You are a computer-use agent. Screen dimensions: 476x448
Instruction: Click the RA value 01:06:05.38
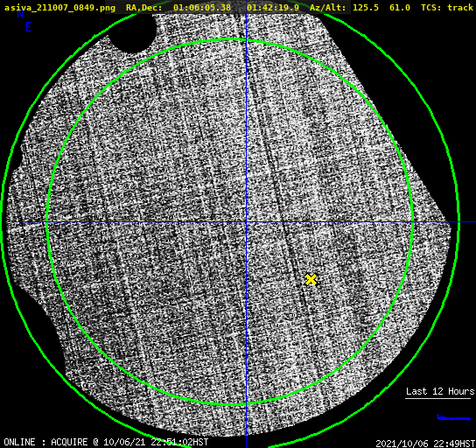coord(202,8)
